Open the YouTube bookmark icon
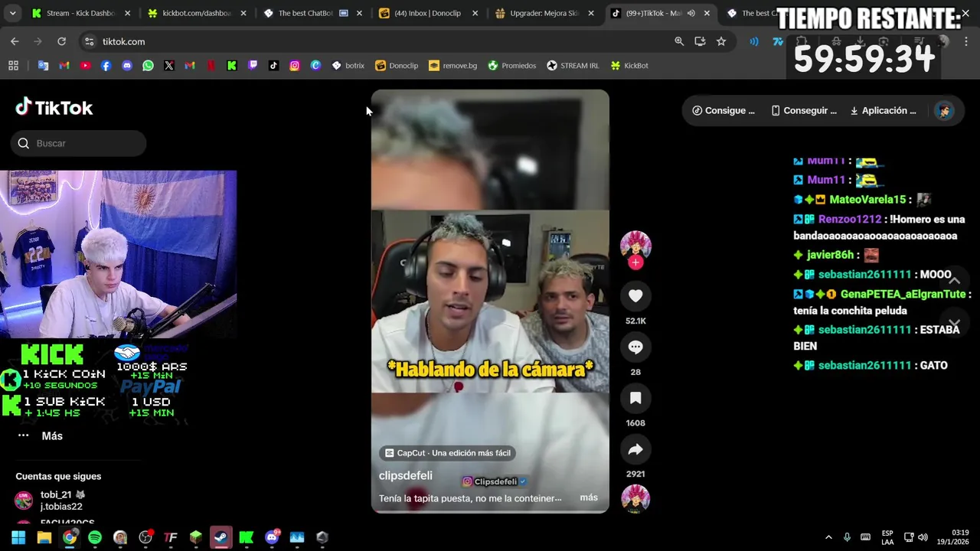Viewport: 980px width, 551px height. coord(85,66)
